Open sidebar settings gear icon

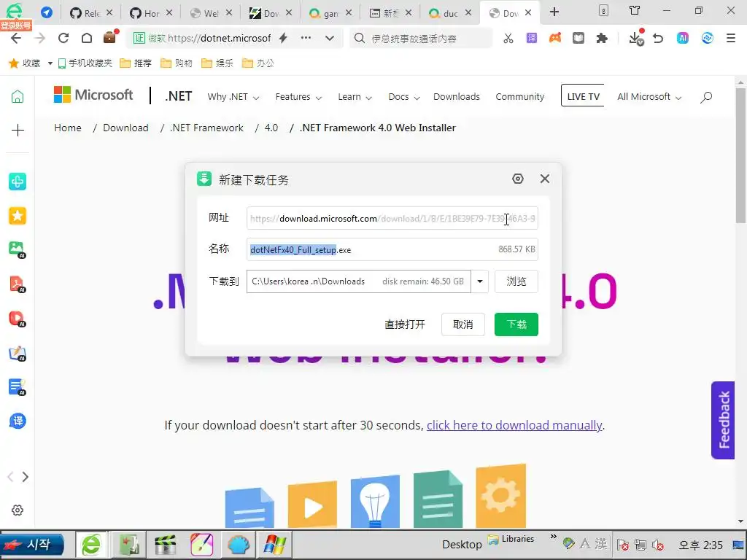(18, 510)
